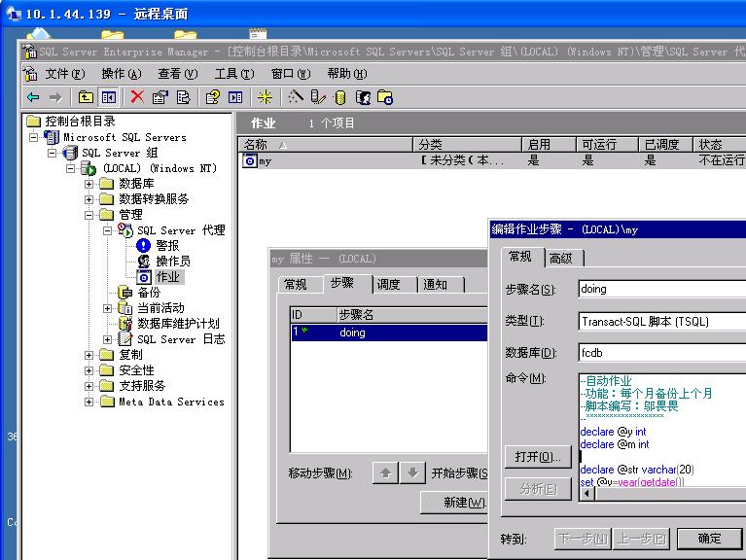This screenshot has width=746, height=560.
Task: Select 操作员 tree item
Action: [x=173, y=261]
